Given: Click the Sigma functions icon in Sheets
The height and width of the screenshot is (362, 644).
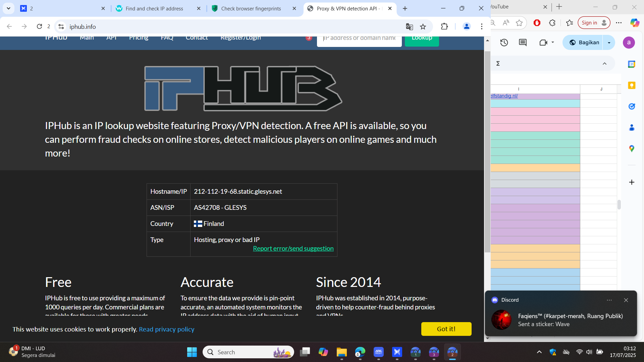Looking at the screenshot, I should pyautogui.click(x=498, y=63).
